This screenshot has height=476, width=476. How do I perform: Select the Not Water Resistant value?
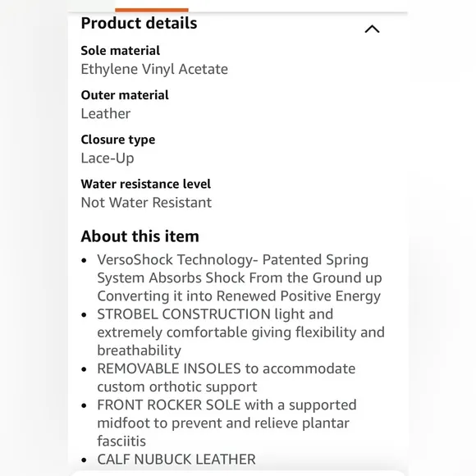(x=146, y=203)
